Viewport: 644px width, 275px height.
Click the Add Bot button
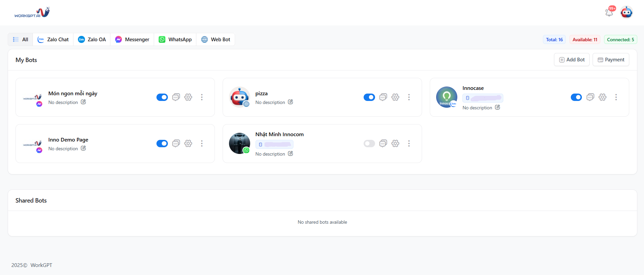[x=571, y=60]
